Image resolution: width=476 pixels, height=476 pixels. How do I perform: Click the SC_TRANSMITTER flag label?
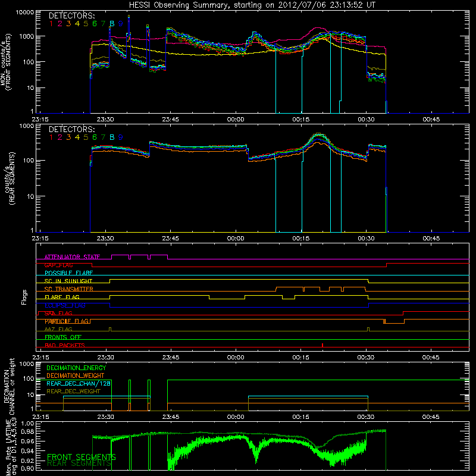[69, 289]
